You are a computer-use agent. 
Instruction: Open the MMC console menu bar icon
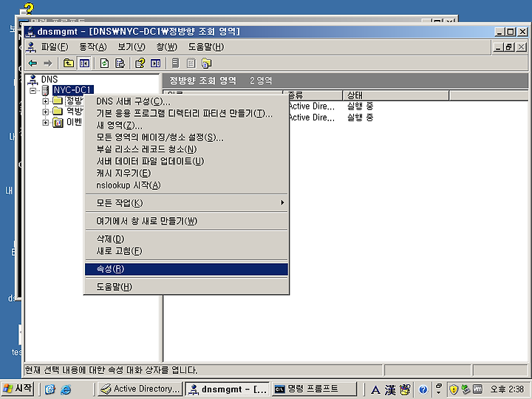tap(31, 47)
